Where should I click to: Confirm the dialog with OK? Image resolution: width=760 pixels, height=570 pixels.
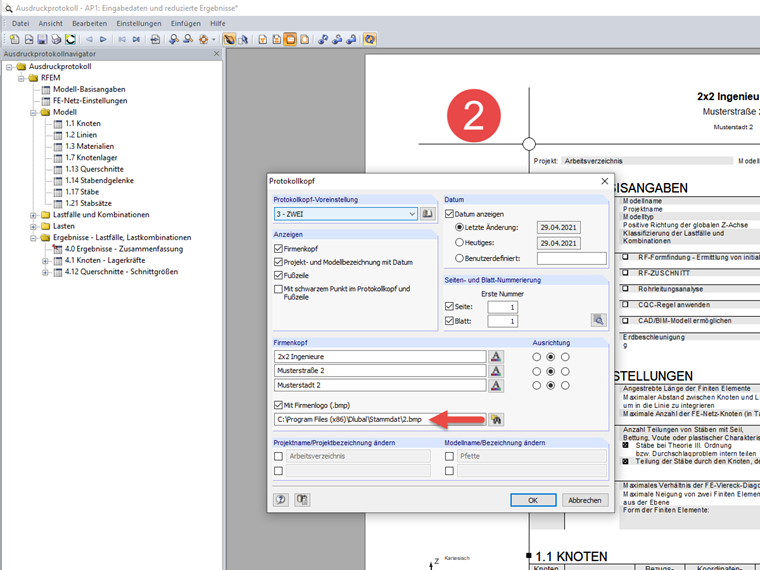[533, 500]
